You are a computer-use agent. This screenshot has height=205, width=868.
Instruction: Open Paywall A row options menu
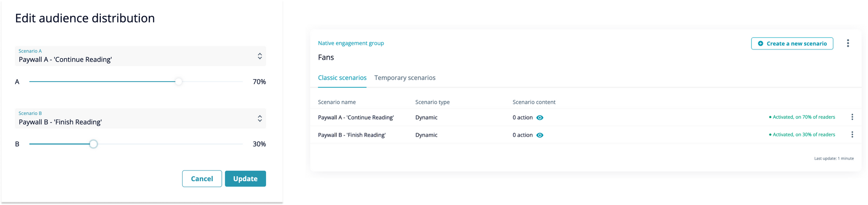(x=852, y=117)
